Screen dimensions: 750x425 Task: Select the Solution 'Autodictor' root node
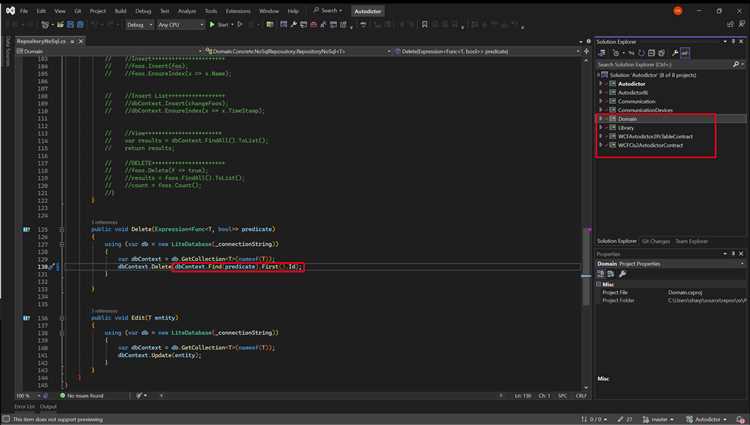click(652, 75)
